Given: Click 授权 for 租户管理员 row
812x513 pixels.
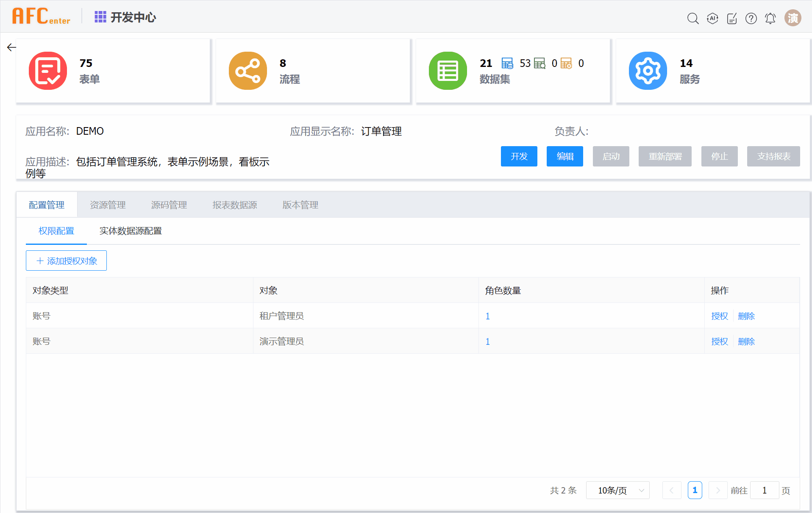Looking at the screenshot, I should click(x=719, y=316).
